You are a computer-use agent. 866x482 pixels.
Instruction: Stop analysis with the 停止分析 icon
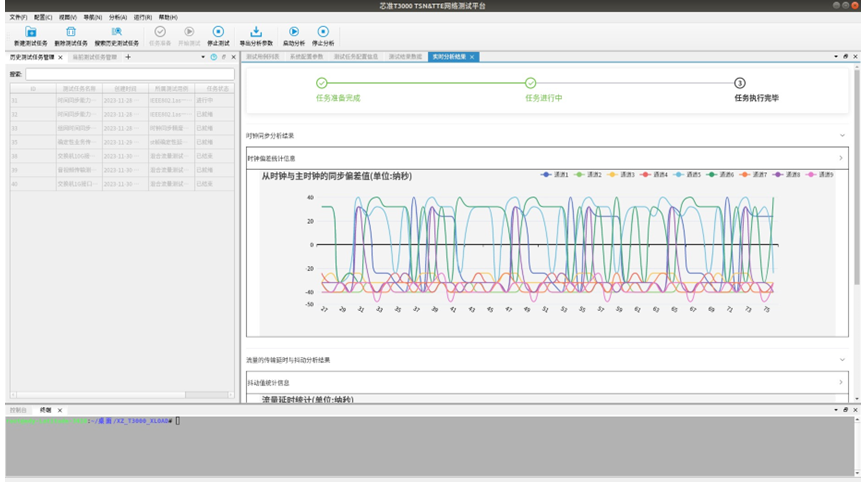click(322, 32)
